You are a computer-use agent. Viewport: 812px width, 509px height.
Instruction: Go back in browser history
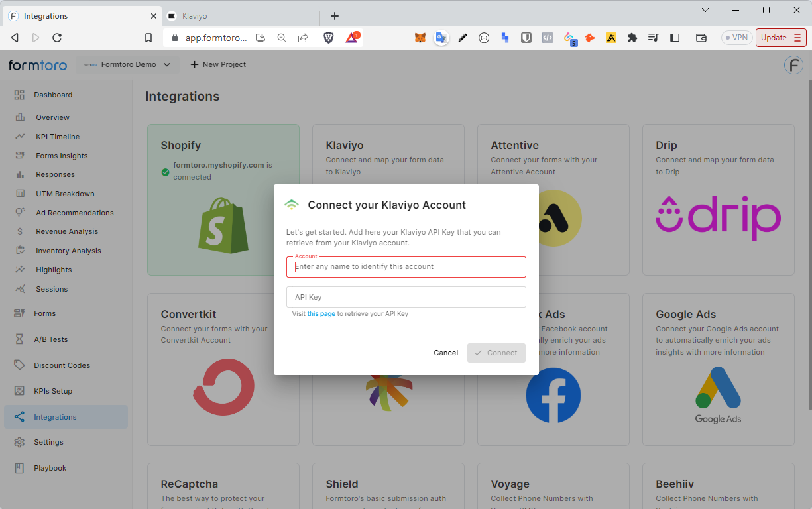point(15,38)
